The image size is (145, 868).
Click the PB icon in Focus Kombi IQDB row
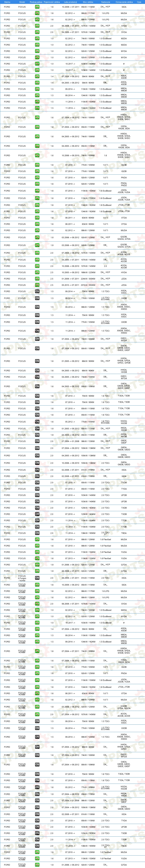click(37, 667)
